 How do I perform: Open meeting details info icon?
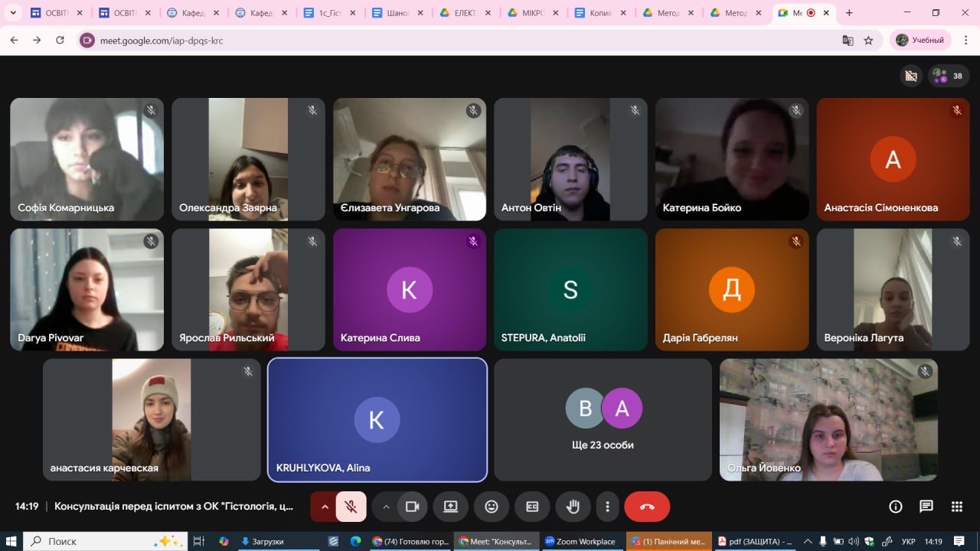(895, 507)
